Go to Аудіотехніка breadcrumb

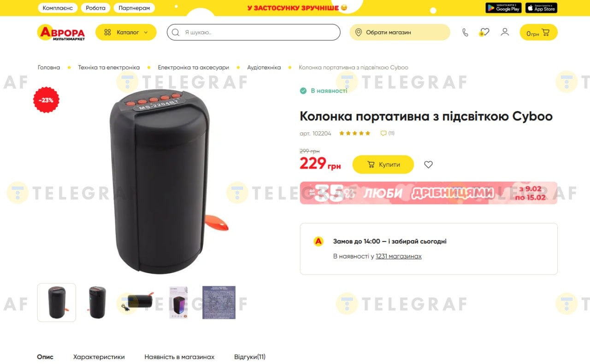(x=264, y=67)
